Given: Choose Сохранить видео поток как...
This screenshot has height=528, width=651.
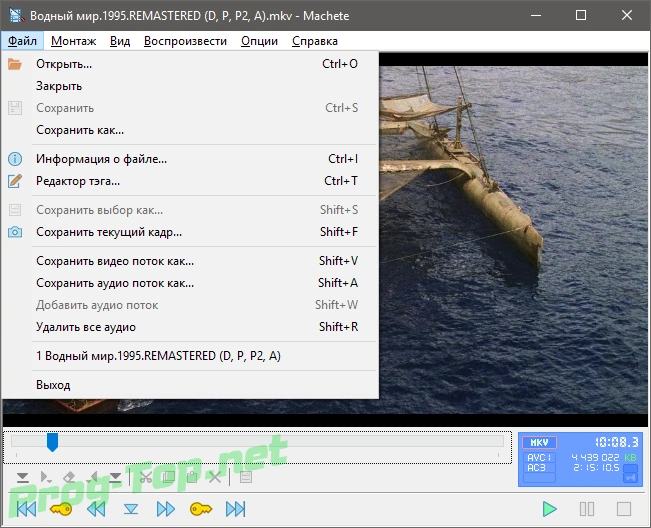Looking at the screenshot, I should (190, 261).
